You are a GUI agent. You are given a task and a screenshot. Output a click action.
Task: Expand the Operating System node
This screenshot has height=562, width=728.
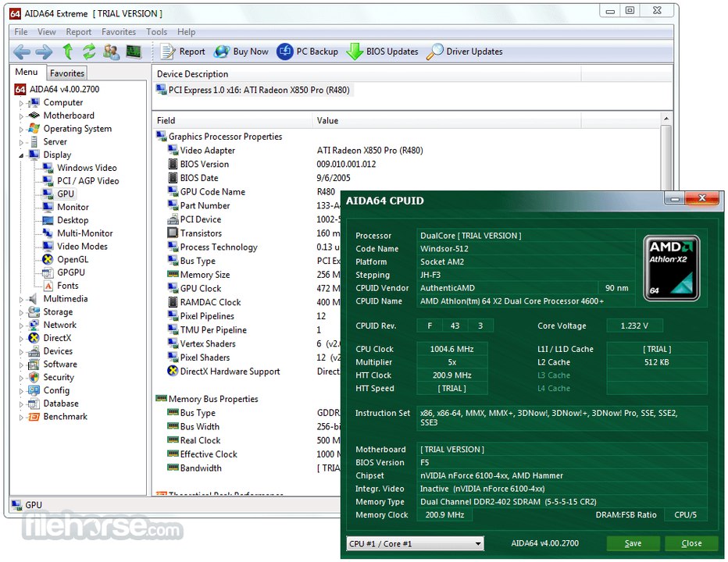21,129
